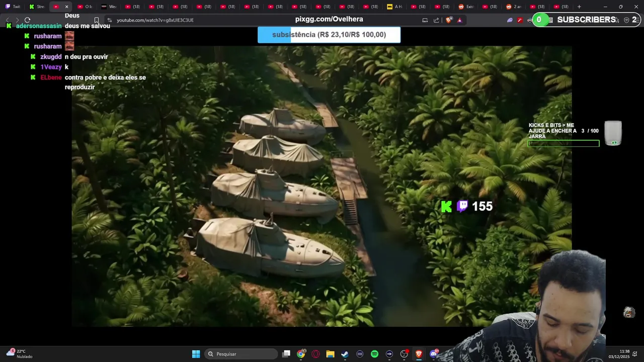Switch to the Kick 'Stre' tab
644x362 pixels.
point(37,7)
